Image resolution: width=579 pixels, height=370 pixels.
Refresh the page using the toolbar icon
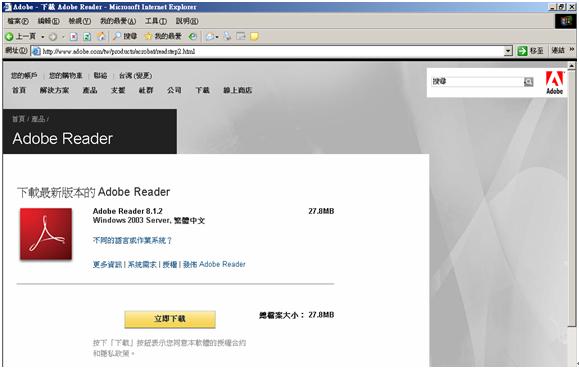pyautogui.click(x=87, y=36)
